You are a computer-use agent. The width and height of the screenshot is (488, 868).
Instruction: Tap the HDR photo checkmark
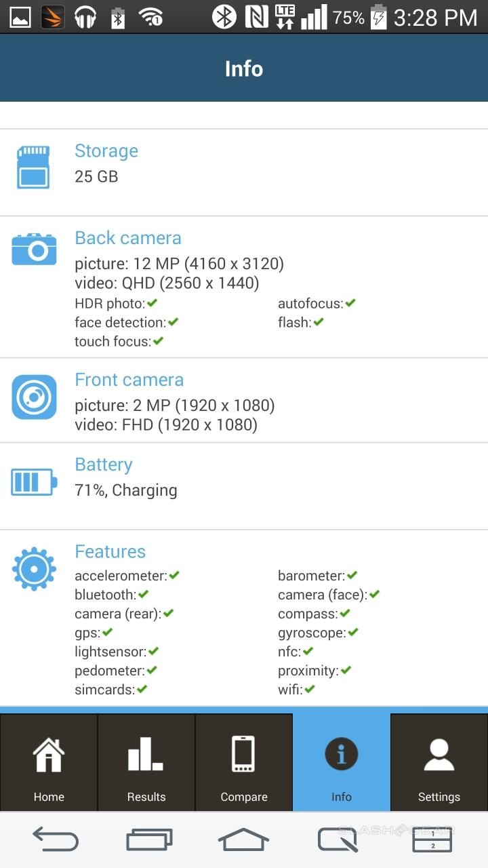point(152,303)
